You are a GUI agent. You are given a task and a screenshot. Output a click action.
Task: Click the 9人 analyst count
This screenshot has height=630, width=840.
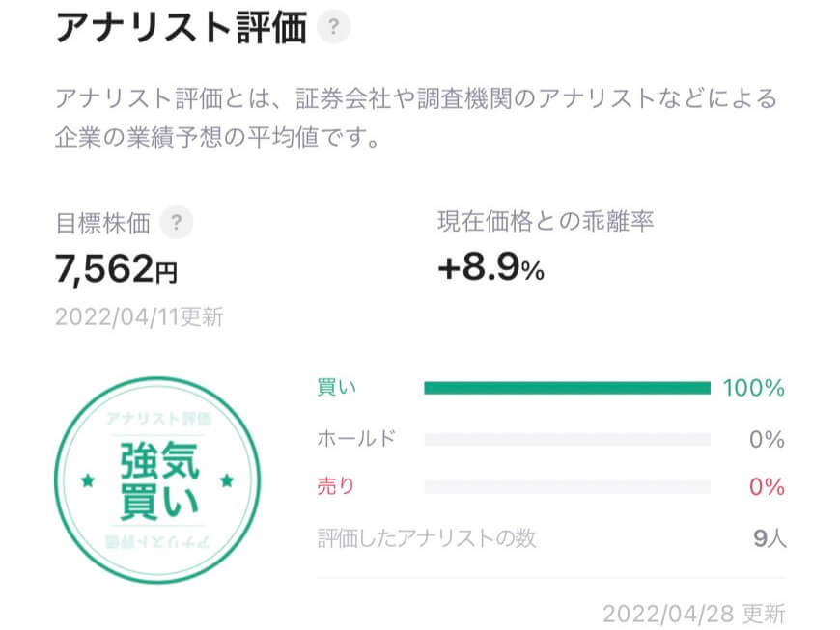point(770,538)
